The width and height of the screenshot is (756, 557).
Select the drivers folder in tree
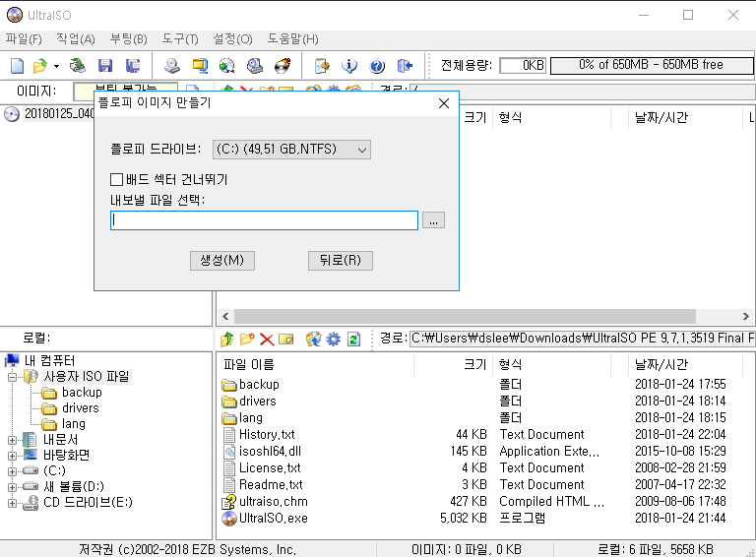point(81,408)
